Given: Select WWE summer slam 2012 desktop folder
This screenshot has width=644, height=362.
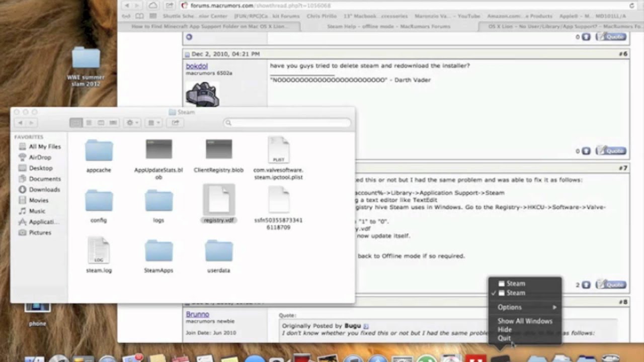Looking at the screenshot, I should coord(86,66).
